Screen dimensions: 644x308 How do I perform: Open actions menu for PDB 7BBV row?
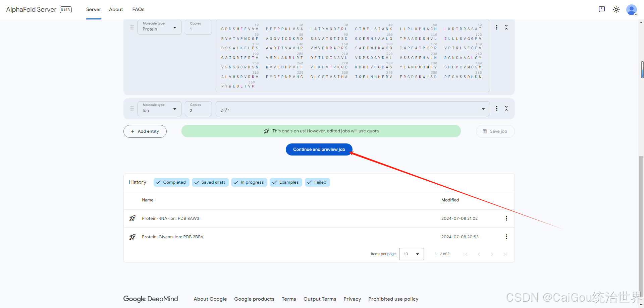click(x=506, y=237)
